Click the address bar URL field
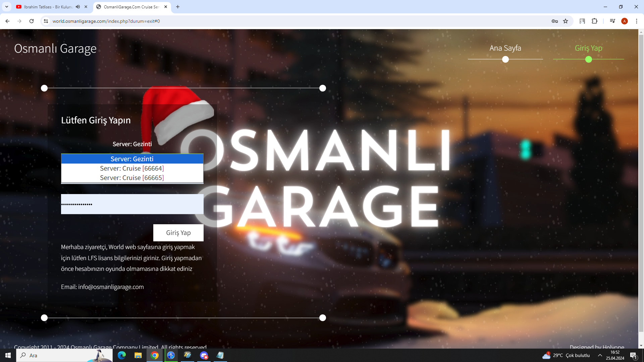Viewport: 644px width, 362px height. point(299,21)
